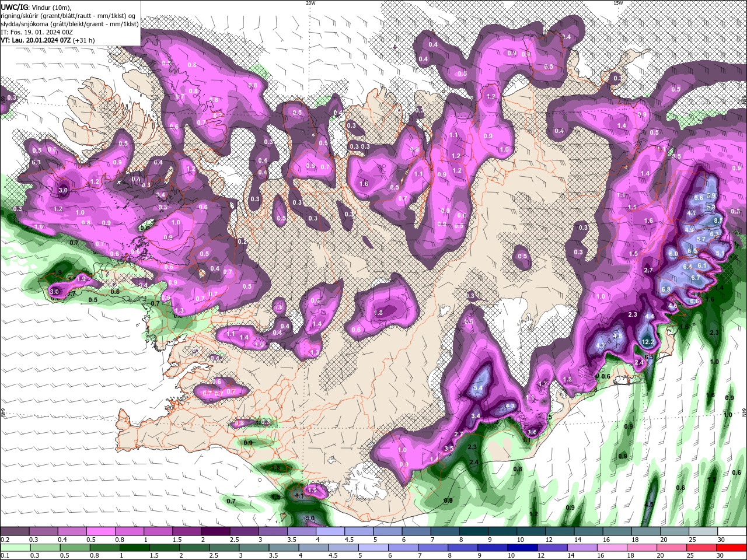Click the 6.5 value below the 12.2 label

pos(649,357)
